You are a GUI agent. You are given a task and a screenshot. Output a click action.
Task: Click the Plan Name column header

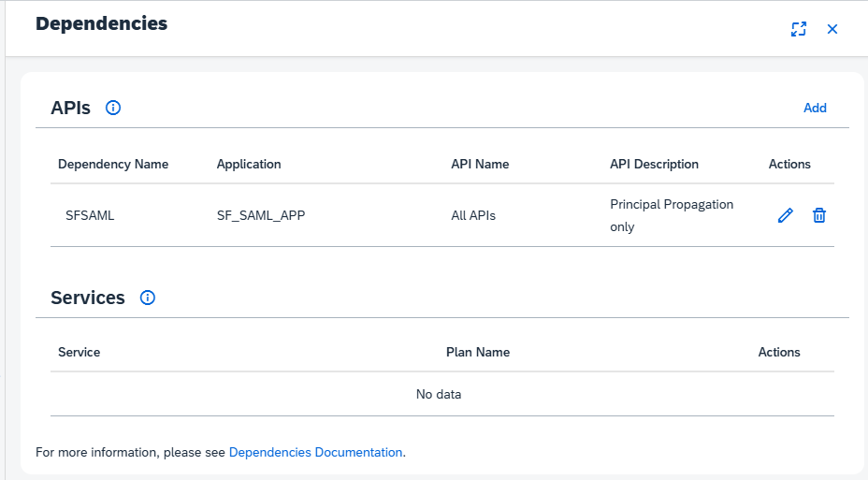pos(478,352)
